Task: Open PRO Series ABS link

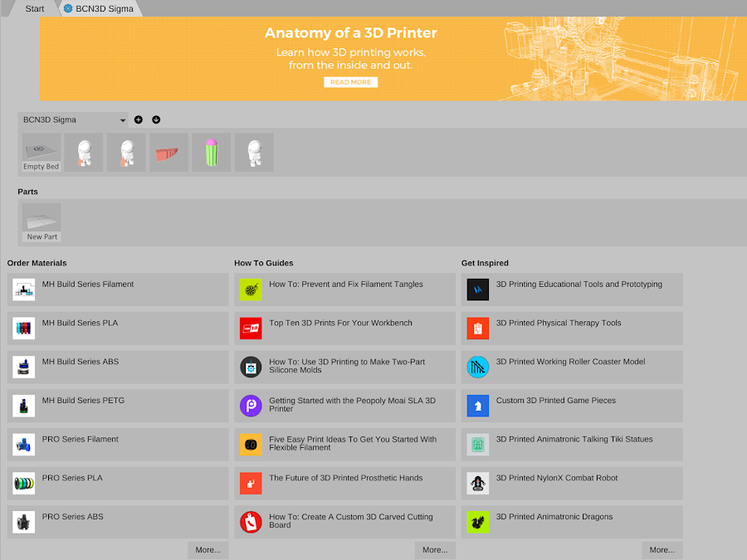Action: [72, 517]
